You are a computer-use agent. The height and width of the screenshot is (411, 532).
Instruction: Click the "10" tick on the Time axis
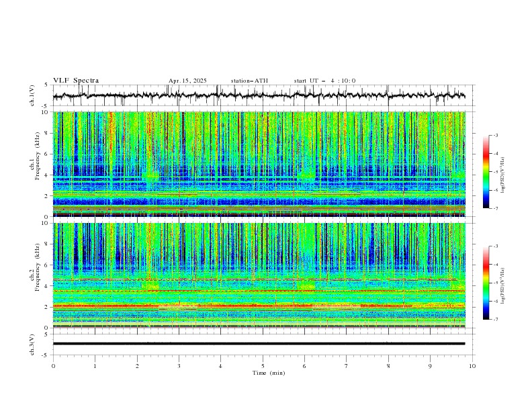472,366
